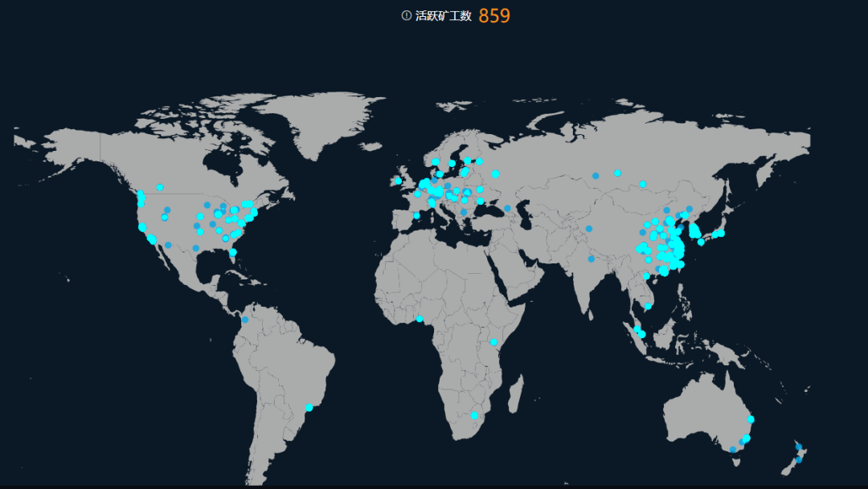Select the miner dot at Florida's southern tip
This screenshot has width=868, height=489.
pyautogui.click(x=233, y=252)
